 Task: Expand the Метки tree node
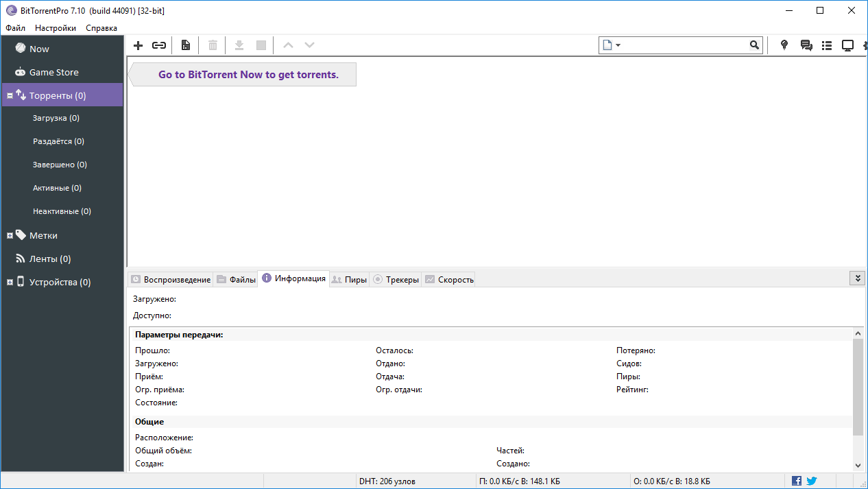click(x=10, y=235)
